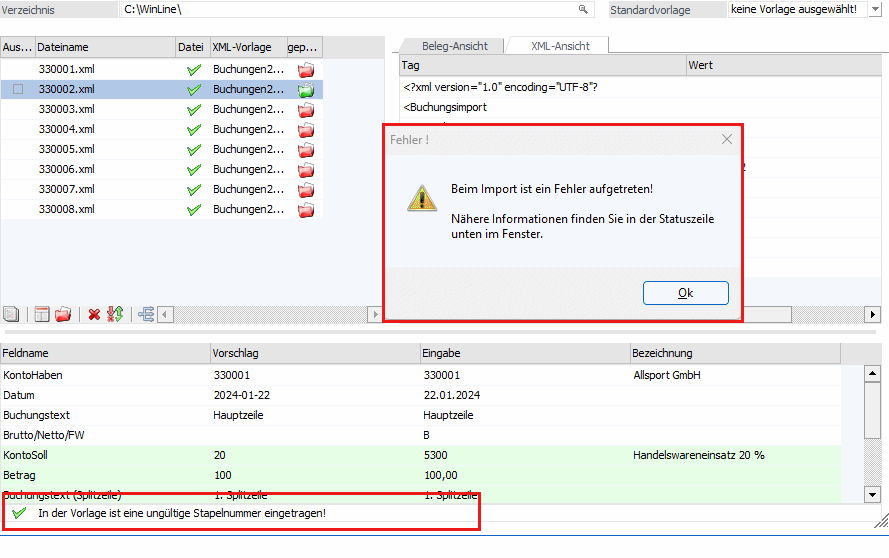Click the stacked documents toolbar icon

click(11, 314)
